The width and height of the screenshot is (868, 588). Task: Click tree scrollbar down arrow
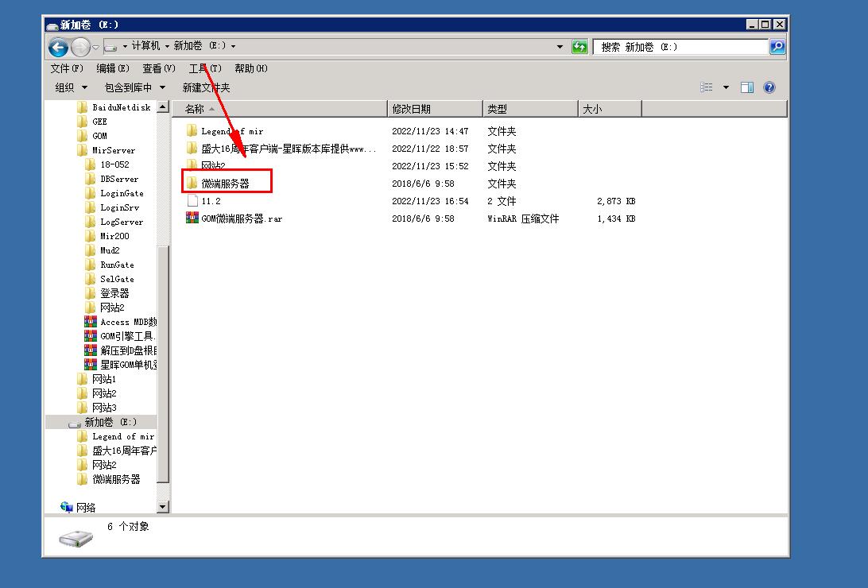(163, 507)
